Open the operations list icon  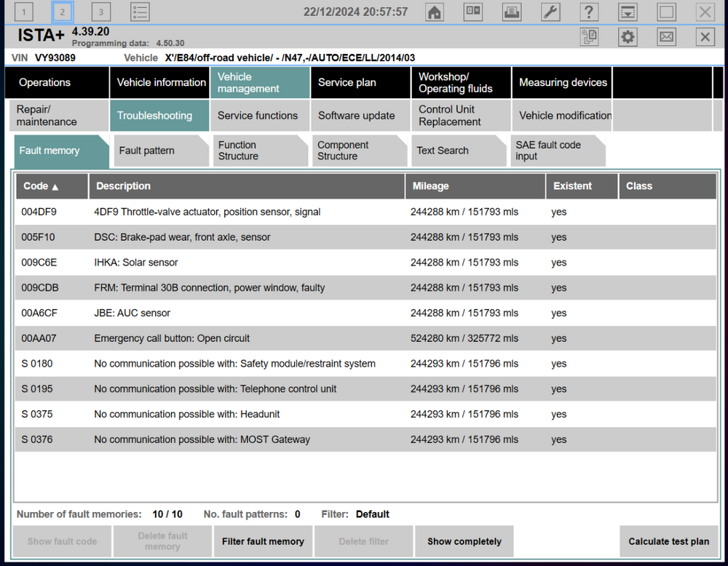[x=140, y=12]
